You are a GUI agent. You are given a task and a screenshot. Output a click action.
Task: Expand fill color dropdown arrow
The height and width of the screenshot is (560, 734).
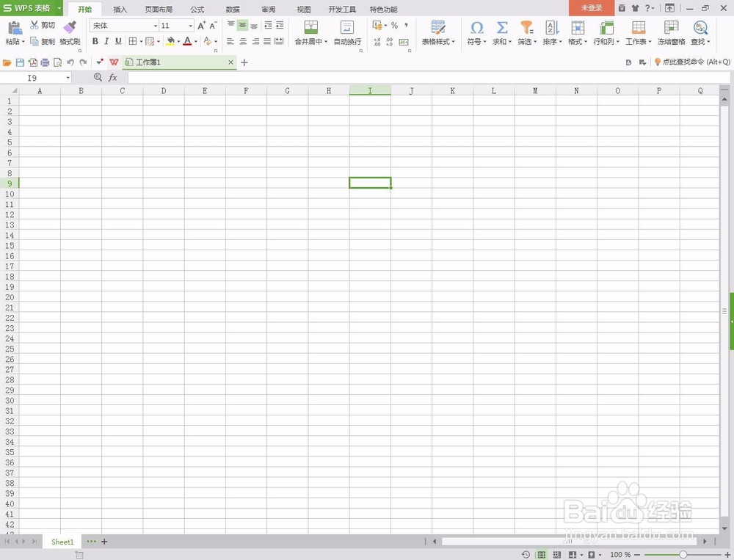point(178,42)
